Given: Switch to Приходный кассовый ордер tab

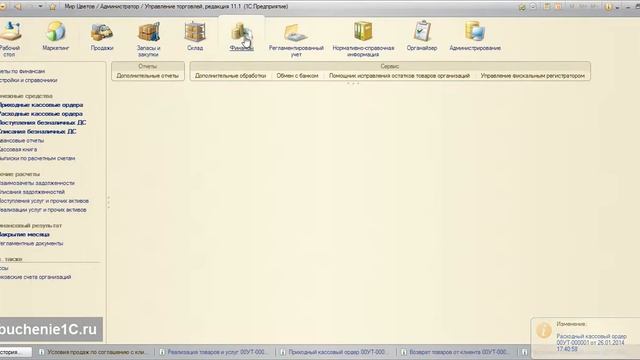Looking at the screenshot, I should (336, 352).
